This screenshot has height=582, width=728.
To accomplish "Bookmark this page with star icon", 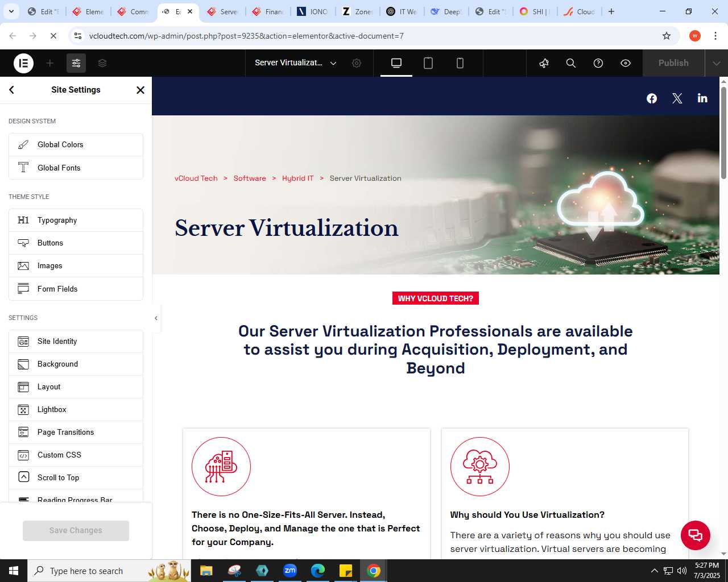I will (x=667, y=36).
